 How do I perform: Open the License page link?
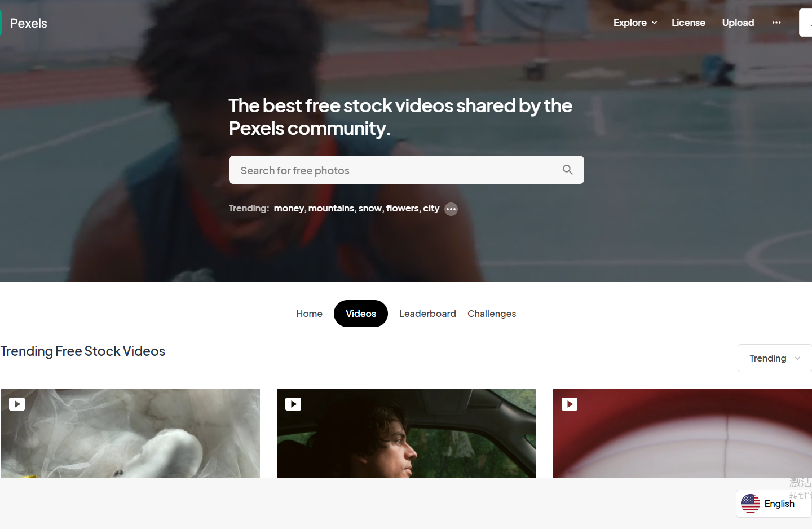688,23
